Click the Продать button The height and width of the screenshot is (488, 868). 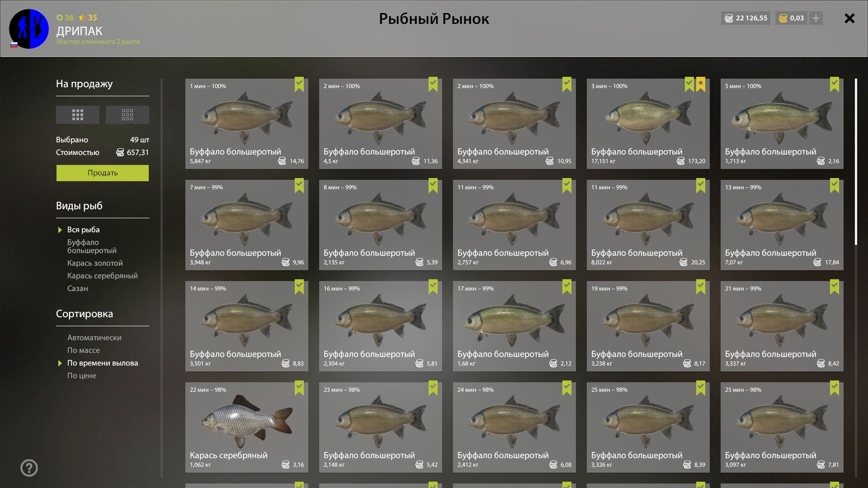[x=103, y=173]
